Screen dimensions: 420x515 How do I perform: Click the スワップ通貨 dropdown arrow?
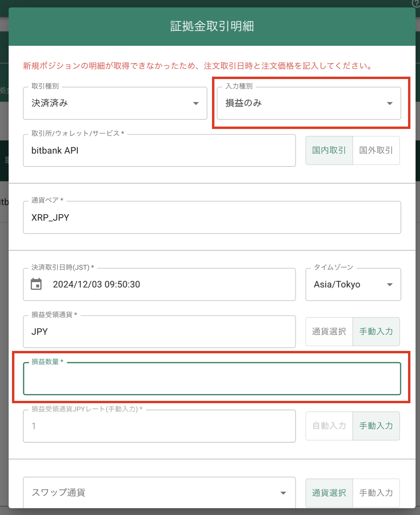pos(283,493)
